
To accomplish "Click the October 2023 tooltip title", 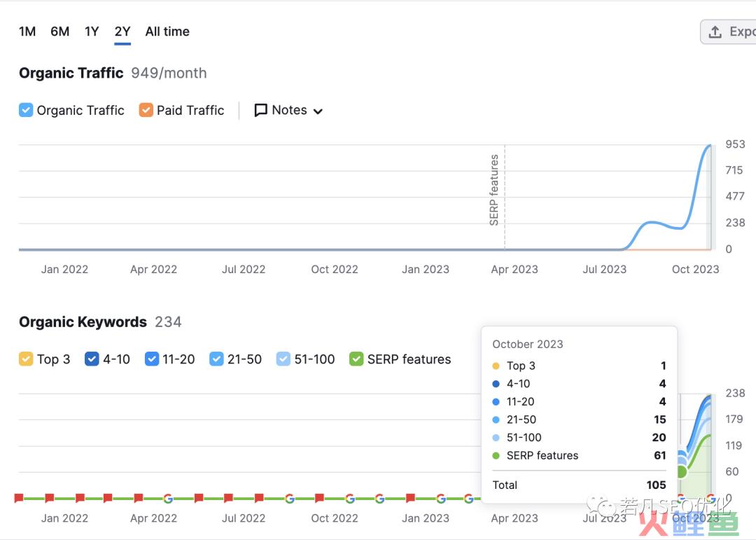I will tap(528, 344).
